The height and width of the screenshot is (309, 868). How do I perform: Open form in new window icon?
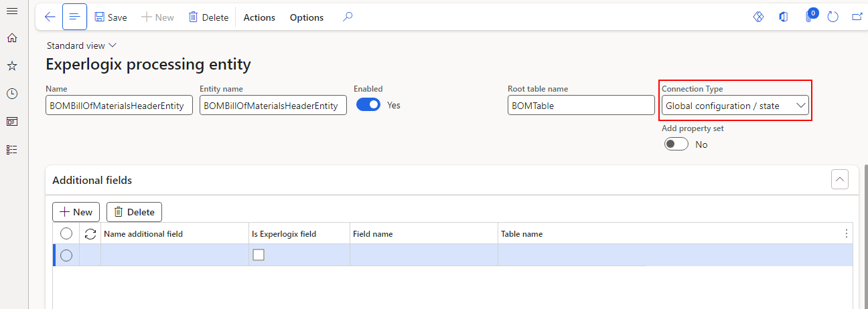pos(857,17)
